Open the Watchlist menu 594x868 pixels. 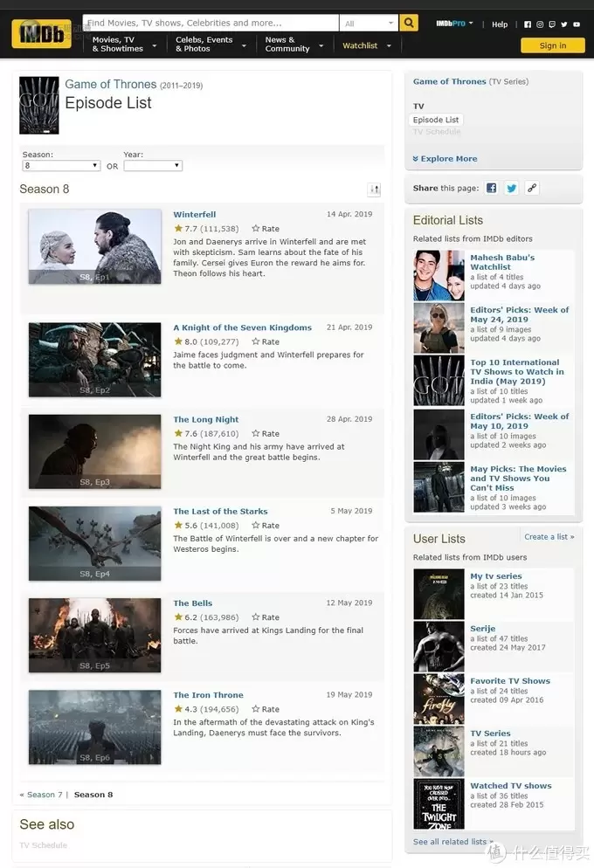pyautogui.click(x=367, y=45)
